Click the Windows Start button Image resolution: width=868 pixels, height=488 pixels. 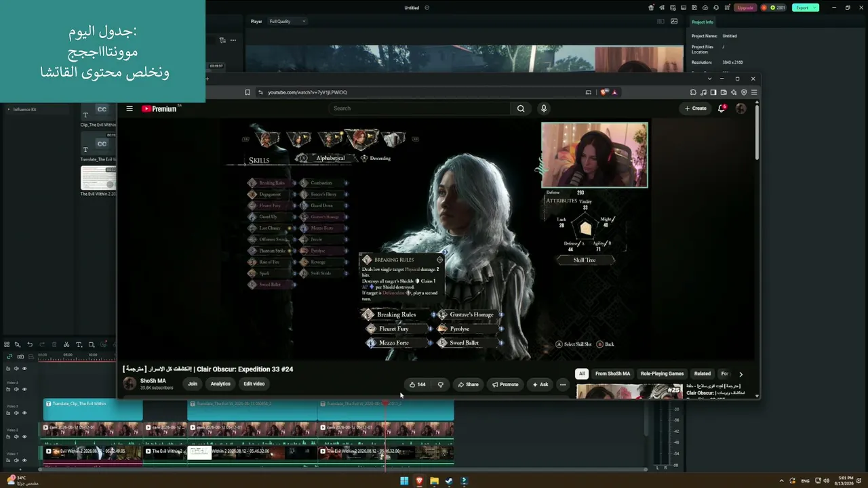pyautogui.click(x=404, y=481)
